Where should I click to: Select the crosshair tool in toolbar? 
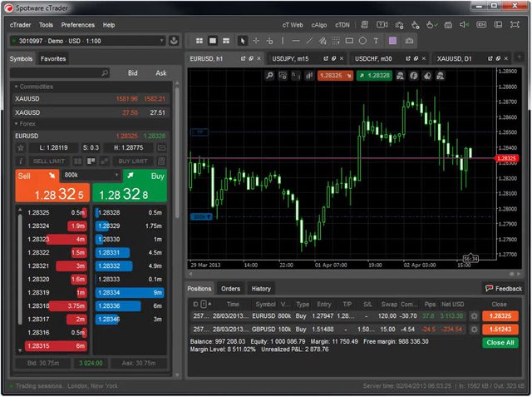coord(256,40)
